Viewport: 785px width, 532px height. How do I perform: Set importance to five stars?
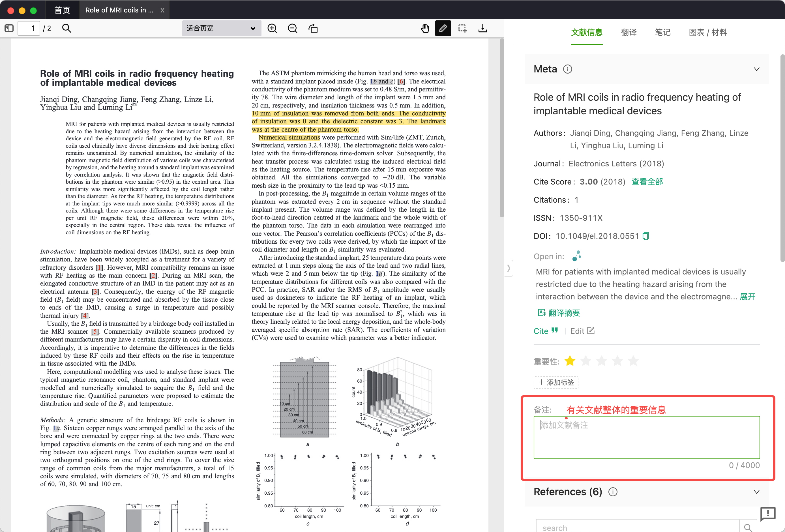[633, 361]
